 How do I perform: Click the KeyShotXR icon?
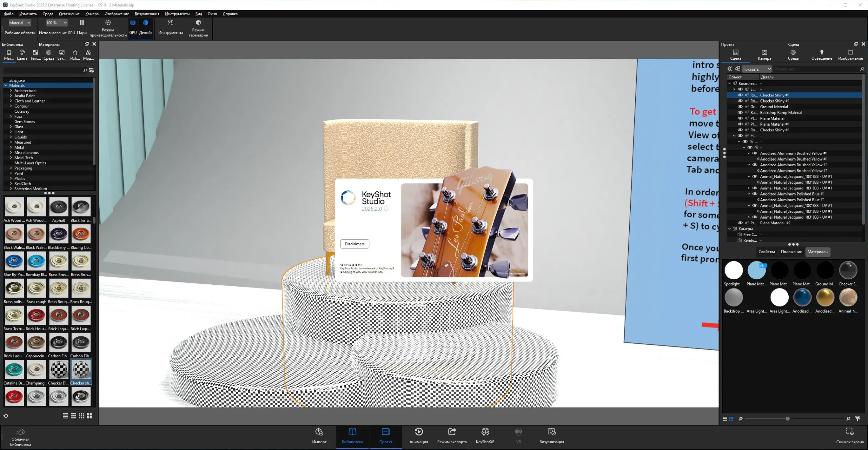pos(485,432)
